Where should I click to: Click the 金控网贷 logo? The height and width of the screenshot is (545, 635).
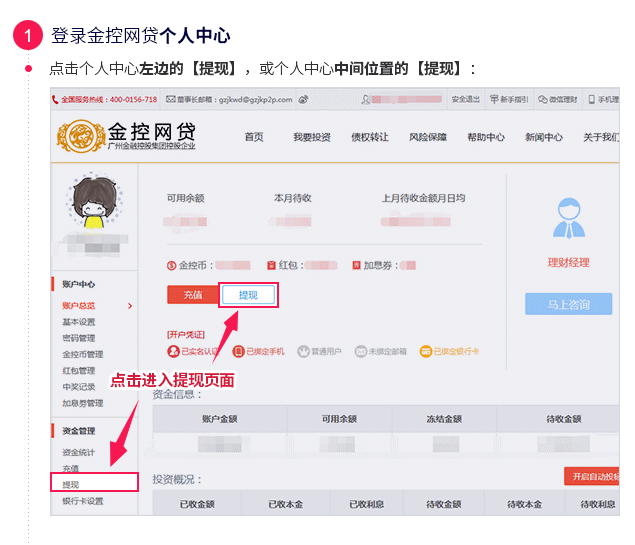[x=126, y=136]
